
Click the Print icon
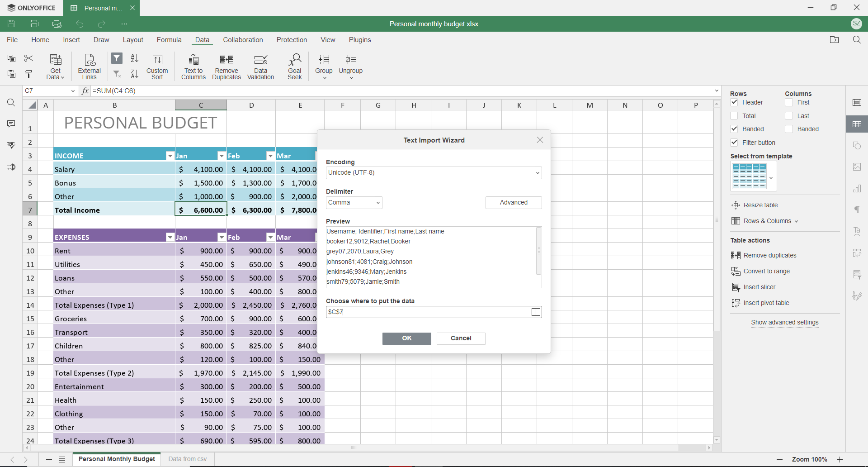(34, 24)
